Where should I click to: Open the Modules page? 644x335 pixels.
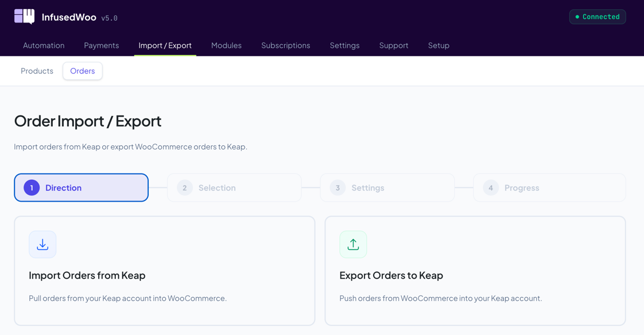[226, 45]
